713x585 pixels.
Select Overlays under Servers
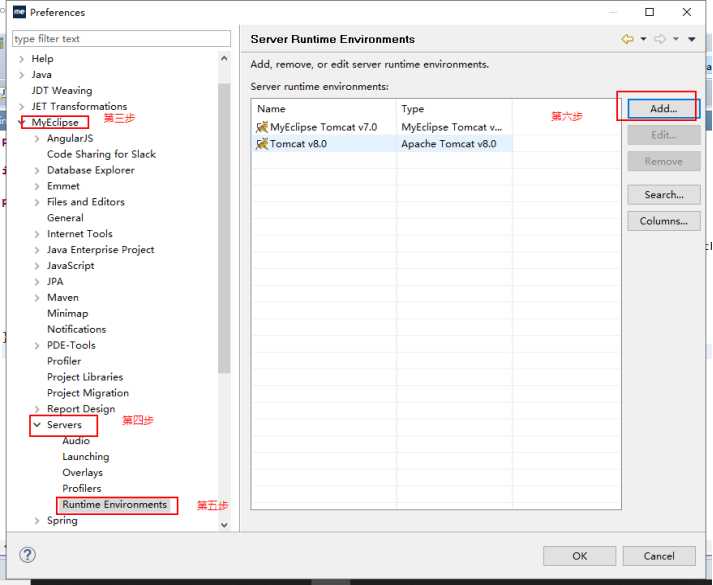pos(82,472)
